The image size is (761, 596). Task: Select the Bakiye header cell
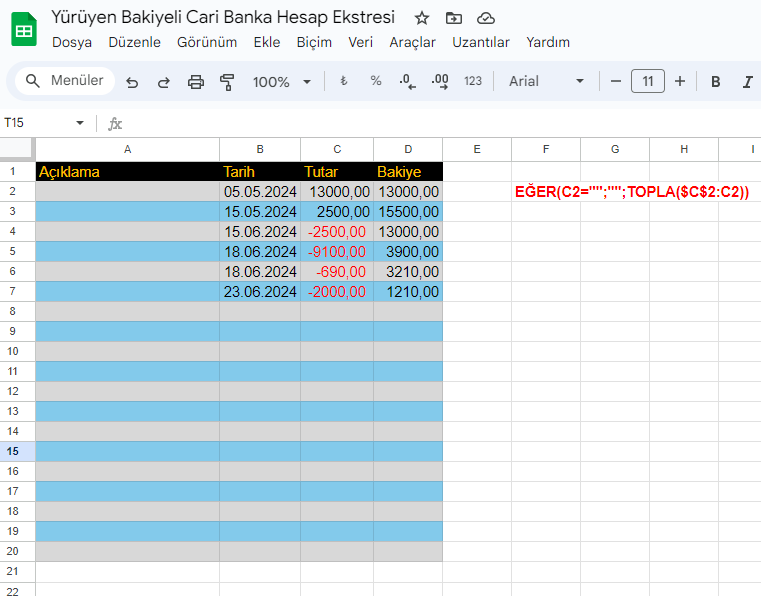(x=408, y=171)
